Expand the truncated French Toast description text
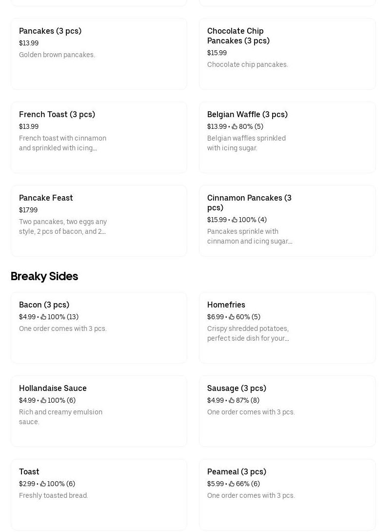The width and height of the screenshot is (392, 532). pos(62,143)
